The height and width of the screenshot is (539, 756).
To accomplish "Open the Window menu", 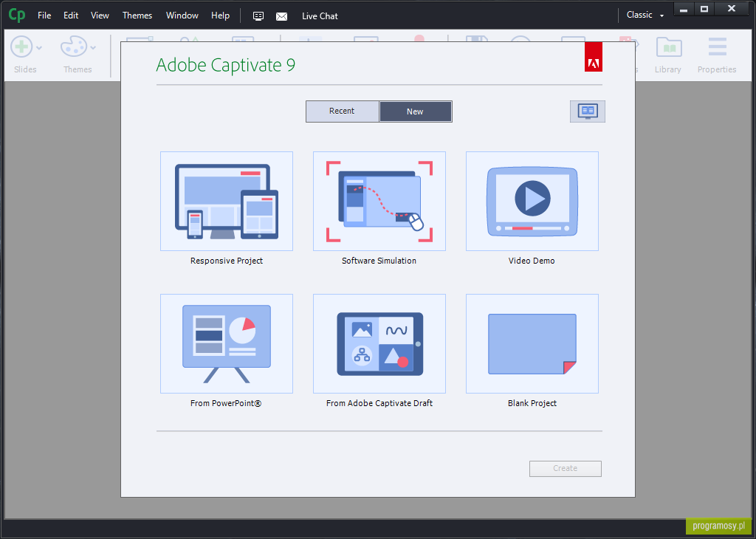I will tap(182, 16).
